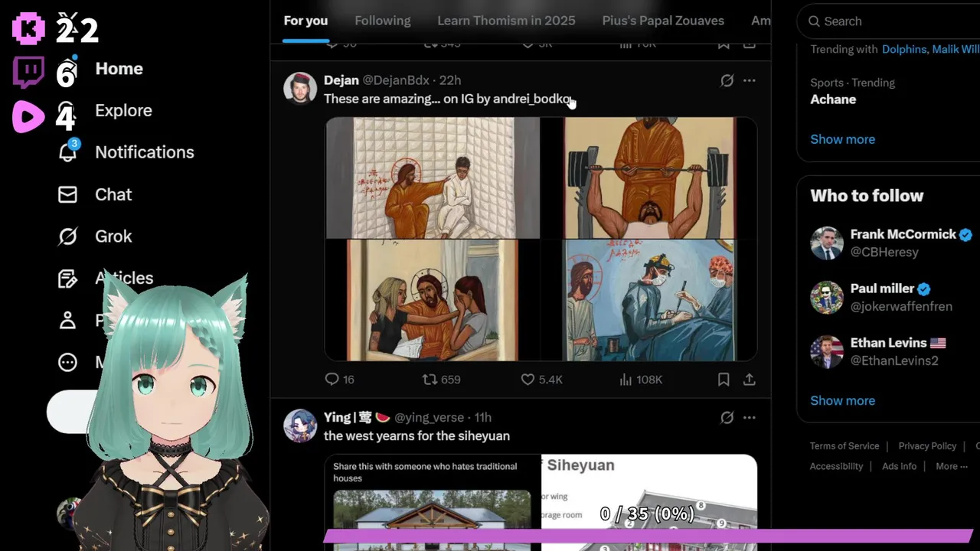Bookmark the partially visible top post

point(724,44)
